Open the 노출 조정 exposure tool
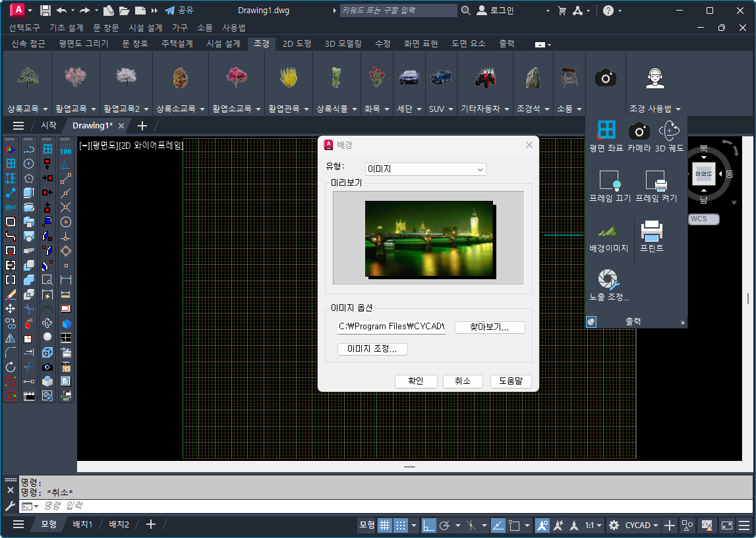The width and height of the screenshot is (756, 538). [x=608, y=280]
